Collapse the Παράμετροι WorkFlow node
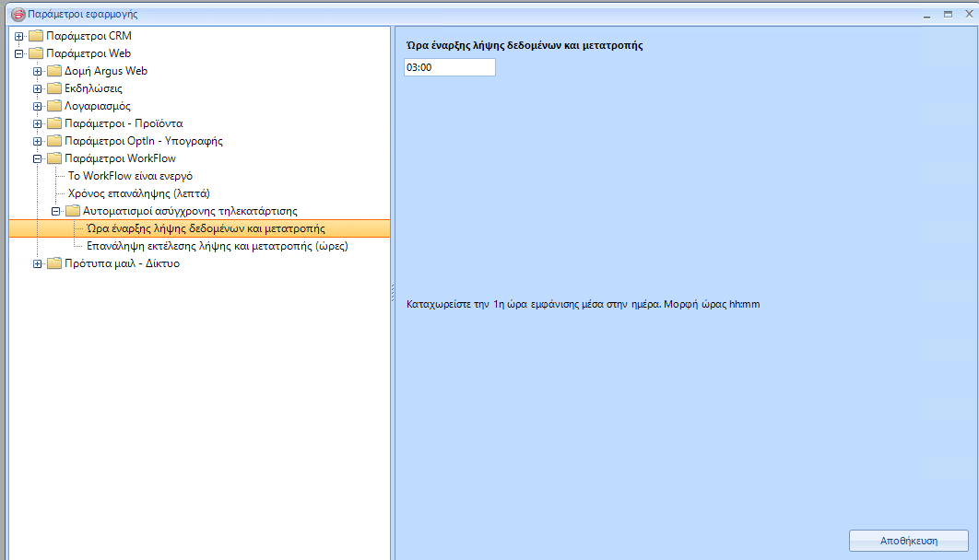979x560 pixels. point(37,158)
